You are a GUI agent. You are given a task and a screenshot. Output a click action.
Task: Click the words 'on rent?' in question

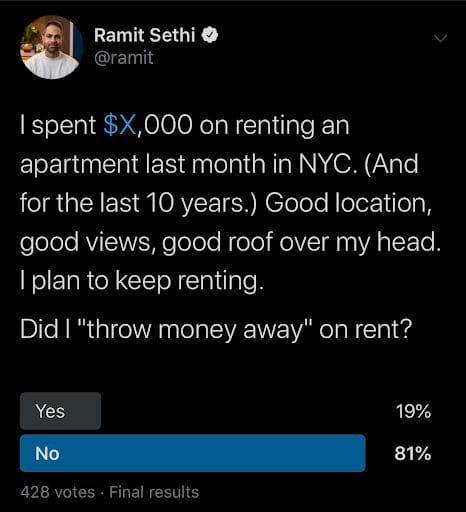[366, 330]
